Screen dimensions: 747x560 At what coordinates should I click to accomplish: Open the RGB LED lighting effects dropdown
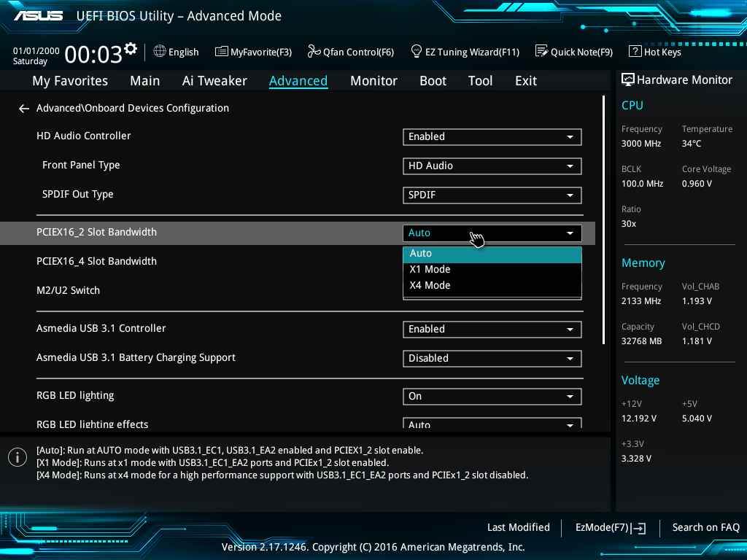(492, 424)
